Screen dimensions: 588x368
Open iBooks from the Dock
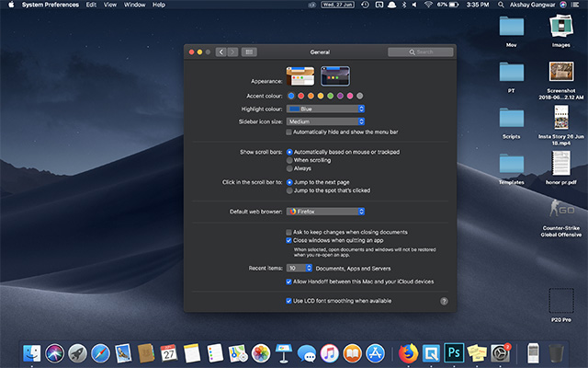[352, 353]
